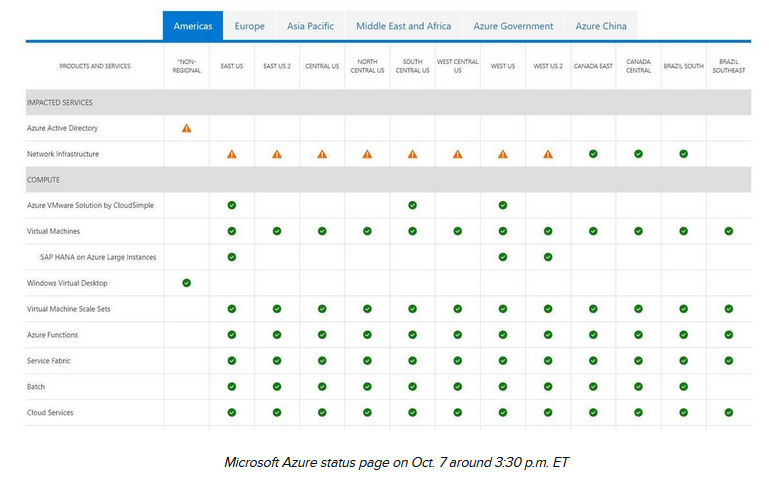Click Network Infrastructure Canada East green check

593,154
